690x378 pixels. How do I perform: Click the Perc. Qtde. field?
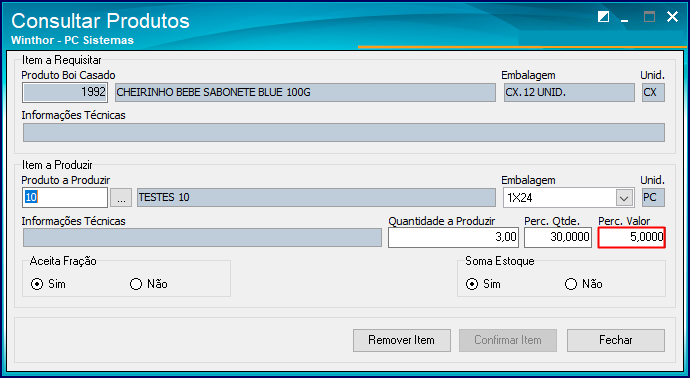coord(558,238)
